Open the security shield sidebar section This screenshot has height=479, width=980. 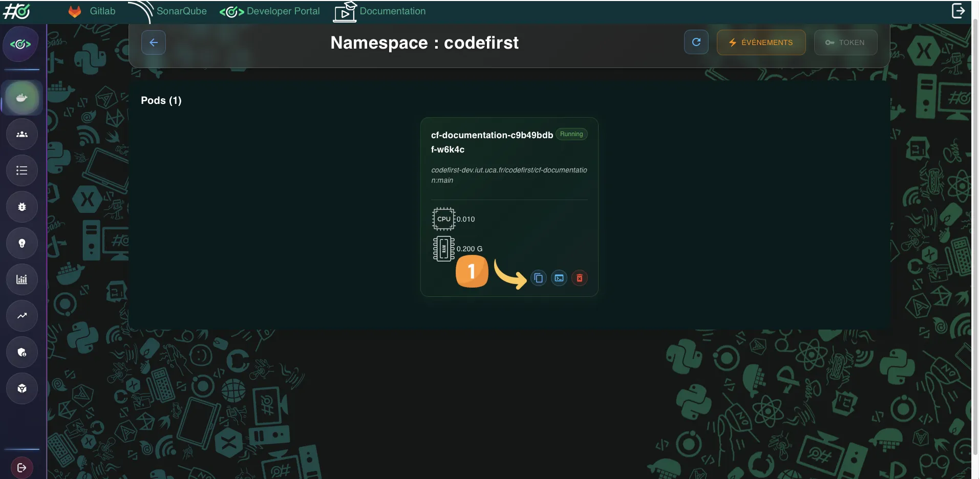pos(22,352)
